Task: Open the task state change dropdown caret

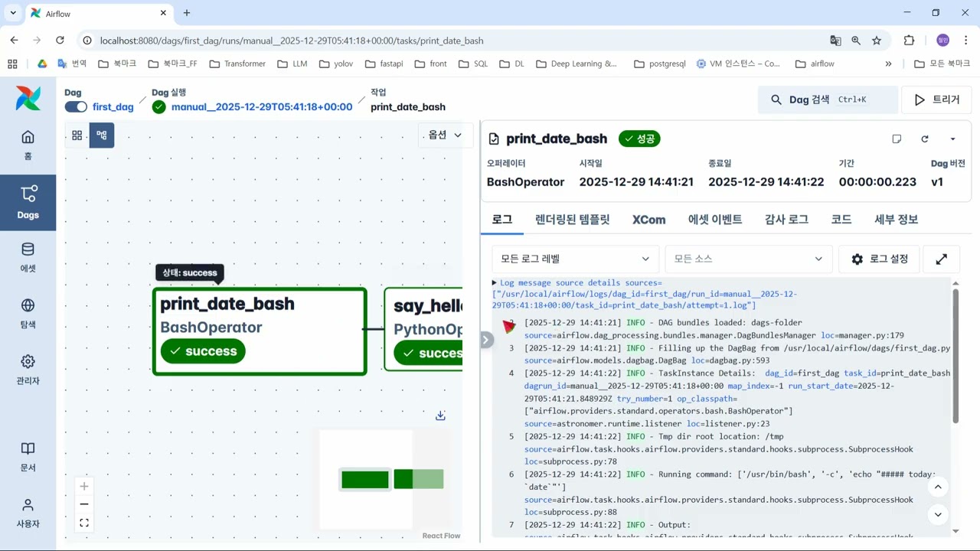Action: click(952, 139)
